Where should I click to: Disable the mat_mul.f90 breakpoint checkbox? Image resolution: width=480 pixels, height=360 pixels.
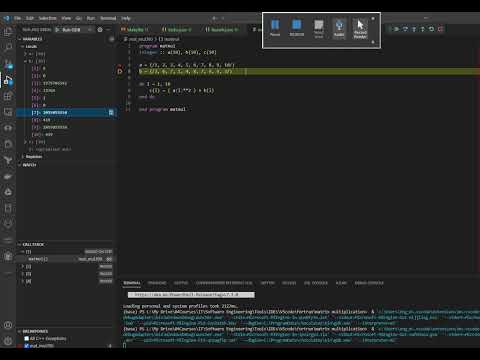click(x=27, y=346)
